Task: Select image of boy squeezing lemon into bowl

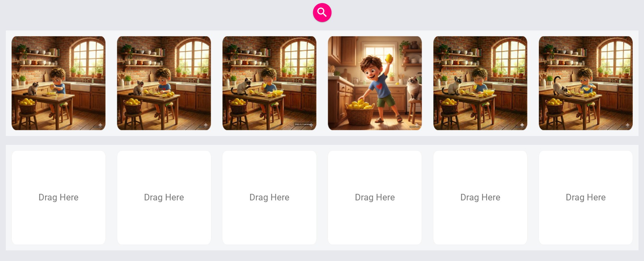Action: (x=59, y=83)
